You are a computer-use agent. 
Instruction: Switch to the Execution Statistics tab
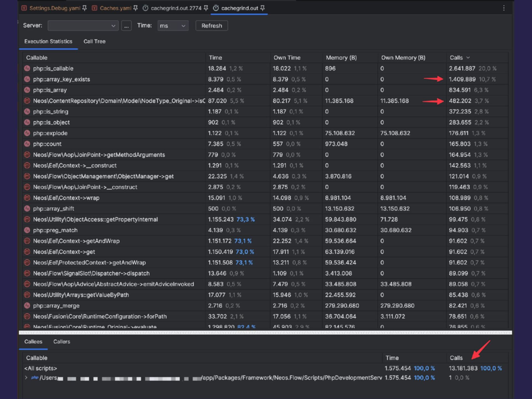tap(48, 42)
